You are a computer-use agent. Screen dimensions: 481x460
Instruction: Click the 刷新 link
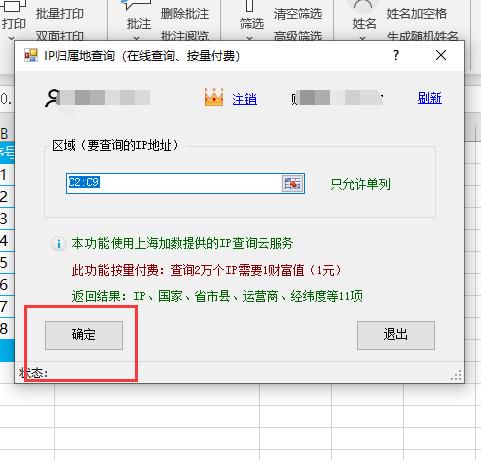pos(430,98)
